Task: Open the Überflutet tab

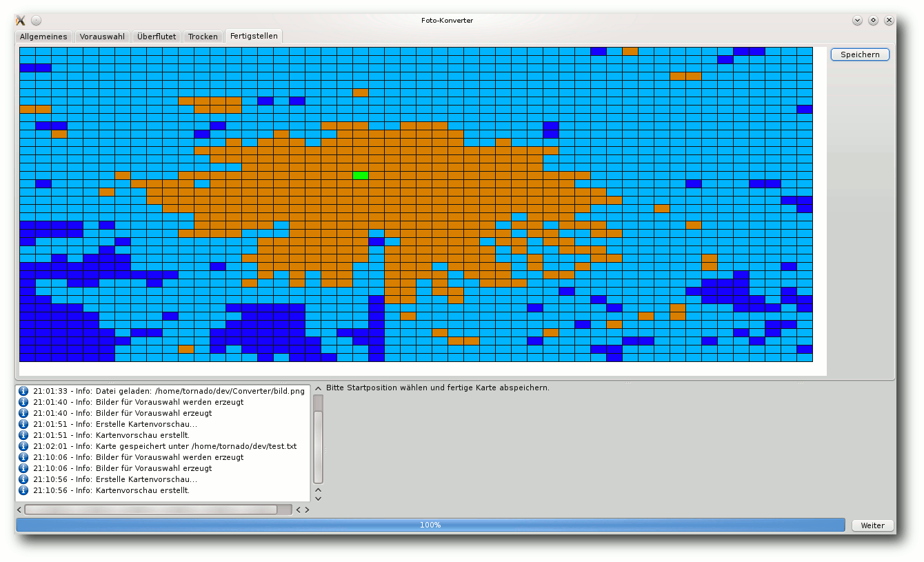Action: [x=157, y=37]
